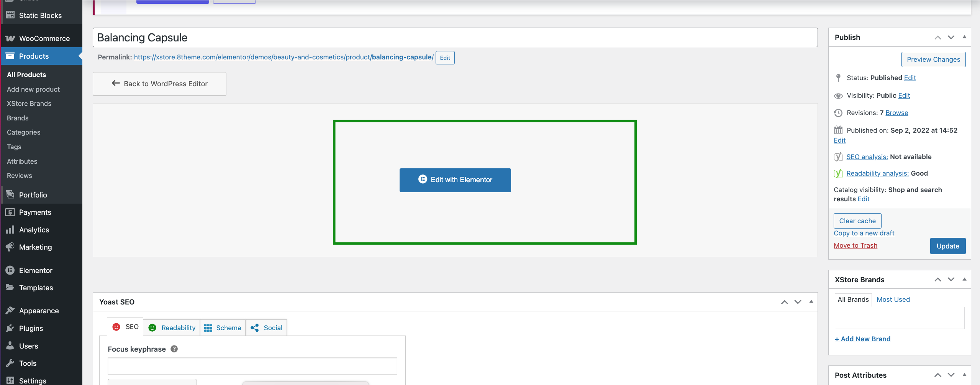
Task: Switch to Yoast Schema tab
Action: [223, 328]
